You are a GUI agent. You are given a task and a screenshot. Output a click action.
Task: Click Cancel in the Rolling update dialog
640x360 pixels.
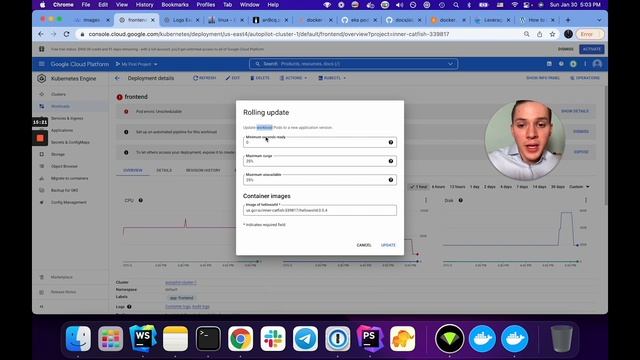point(364,245)
